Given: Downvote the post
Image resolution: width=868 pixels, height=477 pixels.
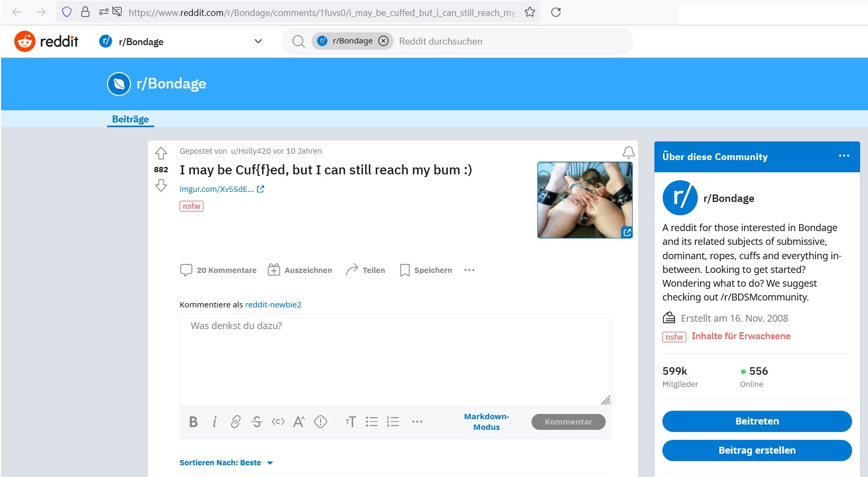Looking at the screenshot, I should pyautogui.click(x=161, y=185).
